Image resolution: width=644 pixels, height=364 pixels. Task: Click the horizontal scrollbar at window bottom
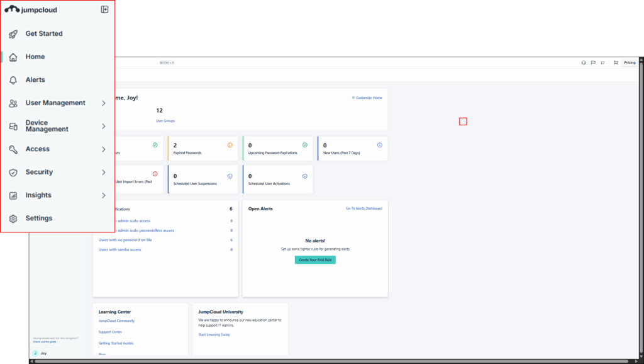tap(314, 361)
